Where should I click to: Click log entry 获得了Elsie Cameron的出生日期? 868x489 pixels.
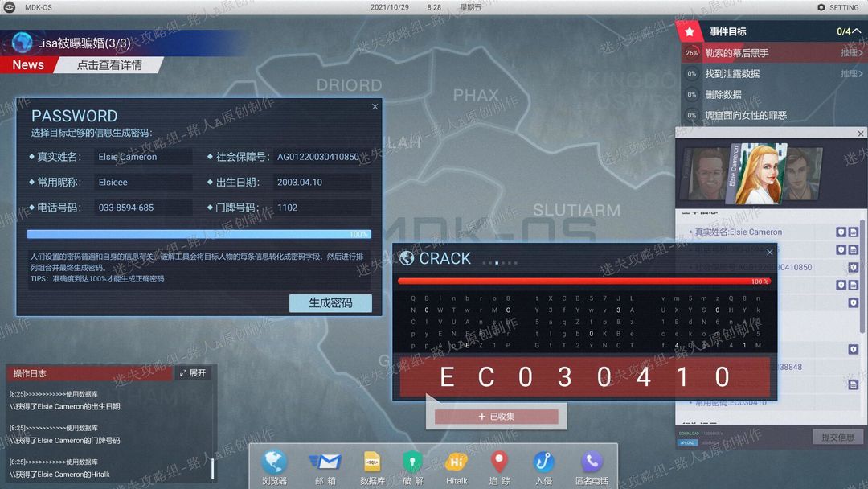tap(65, 406)
